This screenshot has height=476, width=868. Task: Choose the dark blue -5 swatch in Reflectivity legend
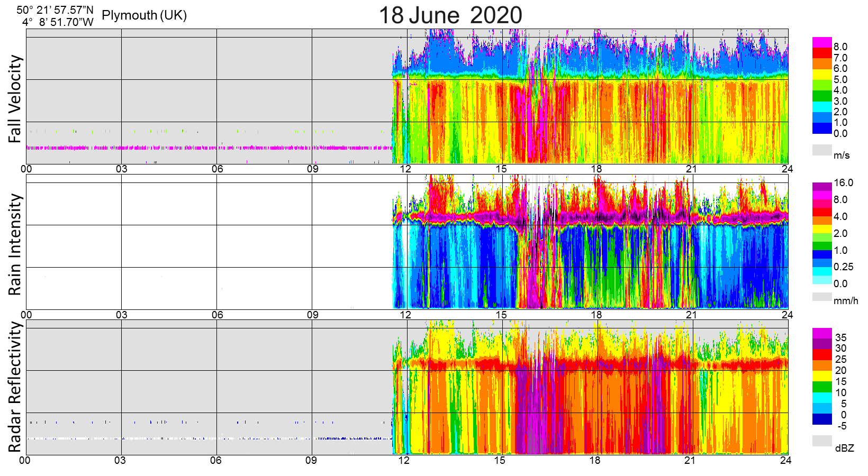(822, 419)
